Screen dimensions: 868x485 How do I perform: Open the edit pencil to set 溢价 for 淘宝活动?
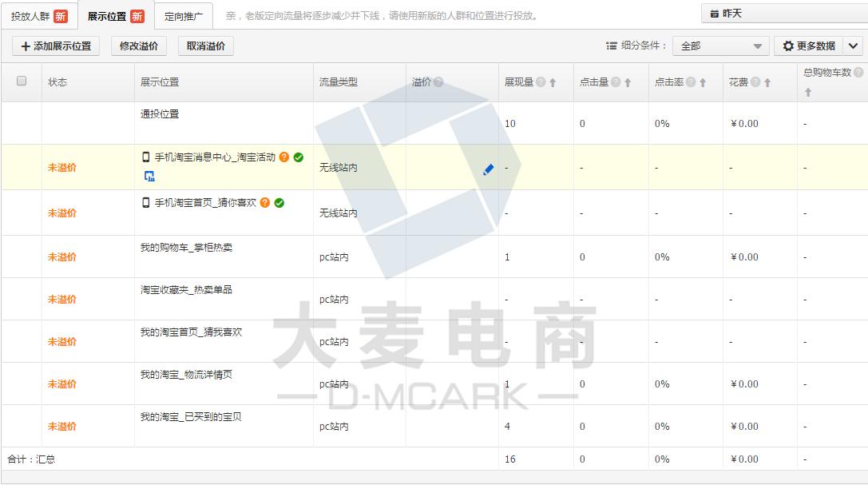[488, 168]
